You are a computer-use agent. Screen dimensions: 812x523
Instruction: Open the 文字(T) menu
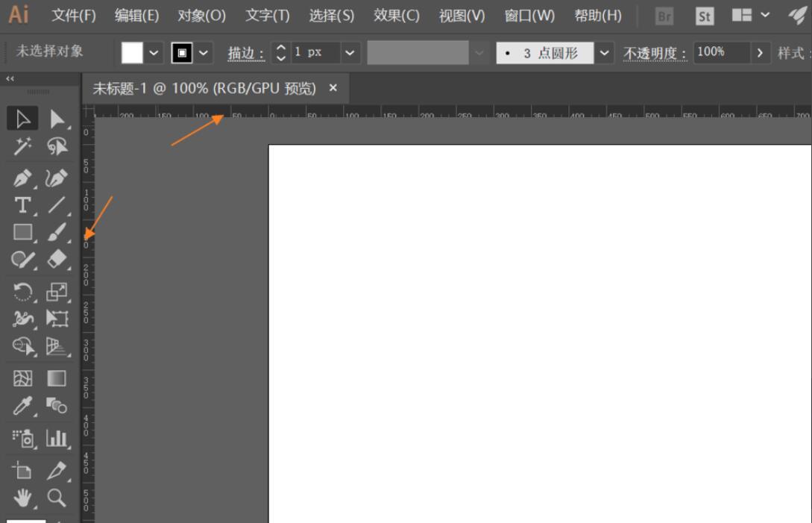[x=267, y=16]
